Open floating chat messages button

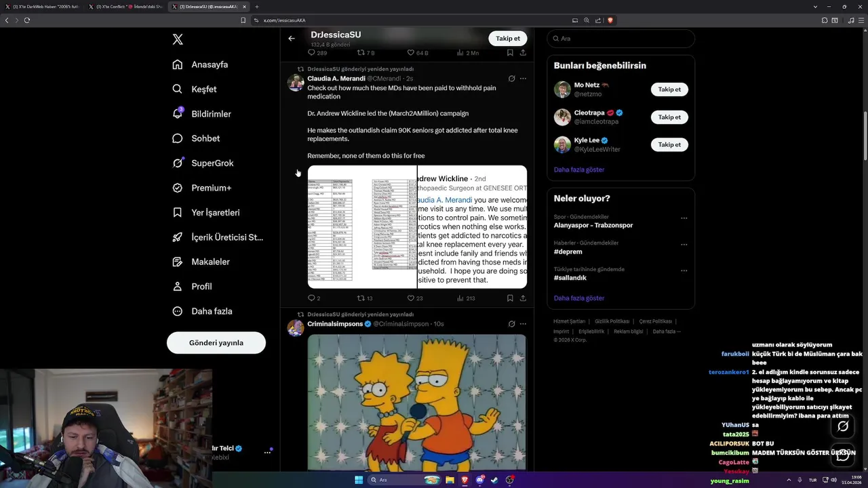(843, 455)
